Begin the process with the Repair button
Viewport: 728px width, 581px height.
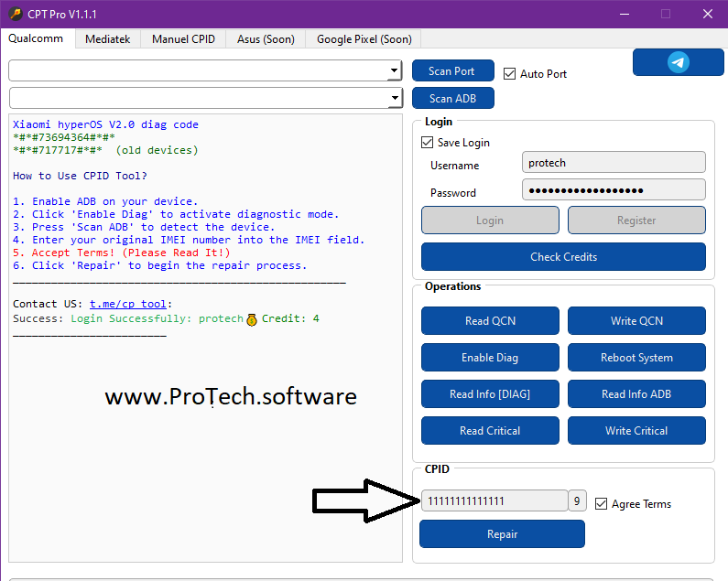(x=502, y=534)
